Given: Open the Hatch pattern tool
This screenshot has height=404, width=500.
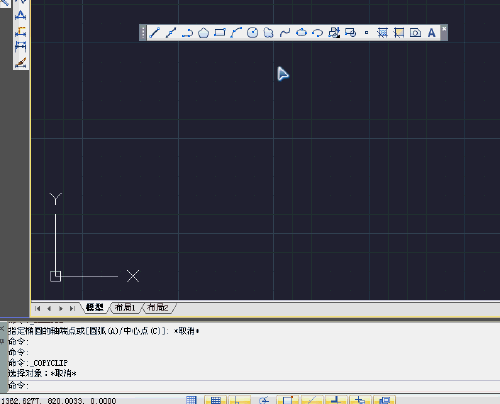Looking at the screenshot, I should (x=382, y=33).
